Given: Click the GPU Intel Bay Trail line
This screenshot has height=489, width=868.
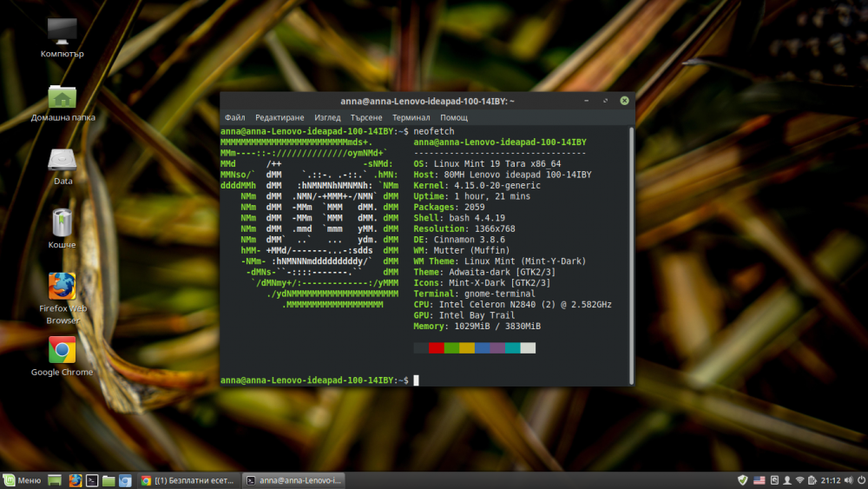Looking at the screenshot, I should point(464,315).
